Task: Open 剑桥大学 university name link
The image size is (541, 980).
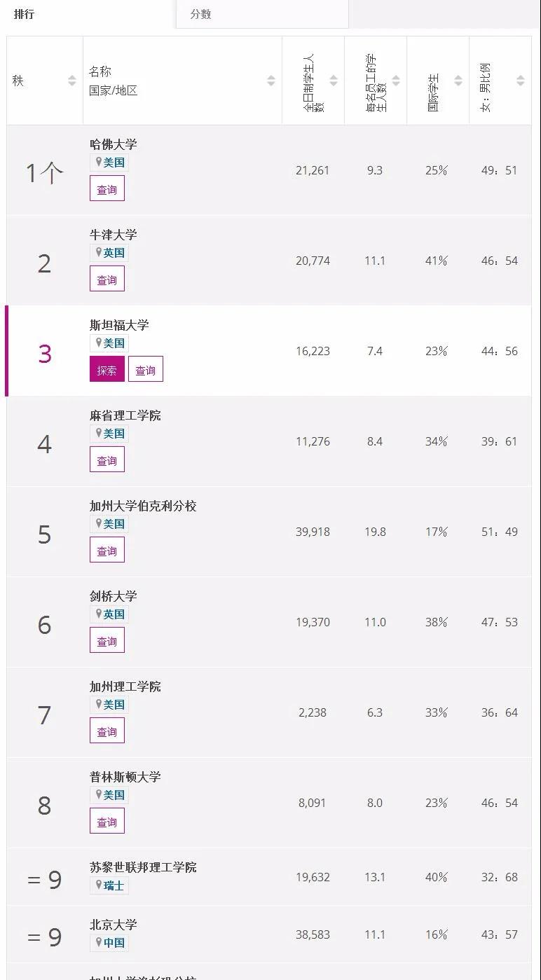Action: [114, 596]
